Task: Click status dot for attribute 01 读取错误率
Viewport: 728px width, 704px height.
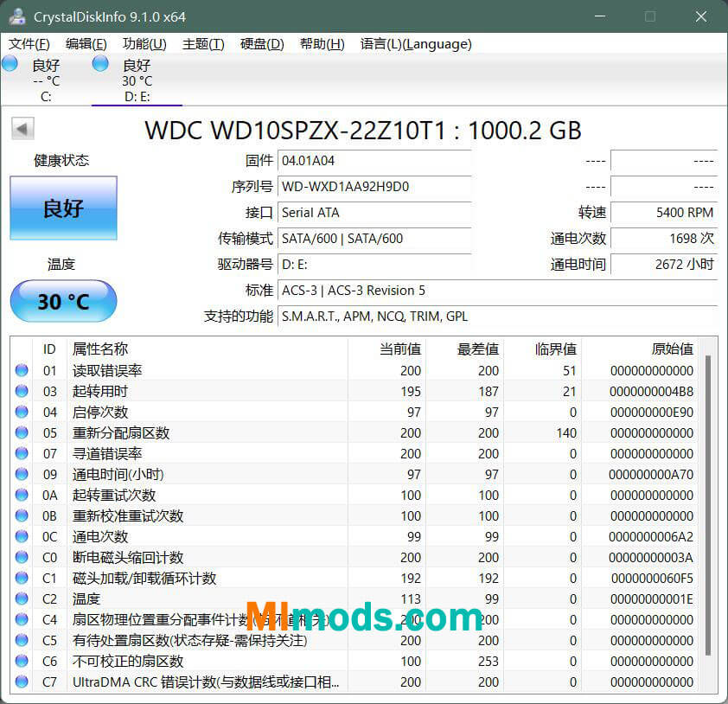Action: [22, 370]
